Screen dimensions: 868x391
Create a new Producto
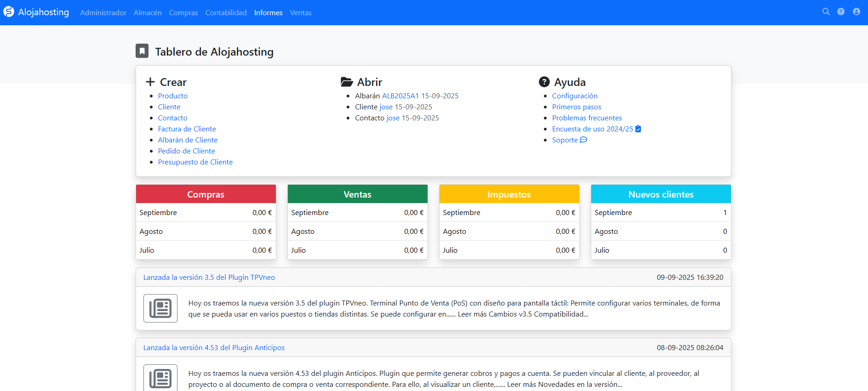172,96
